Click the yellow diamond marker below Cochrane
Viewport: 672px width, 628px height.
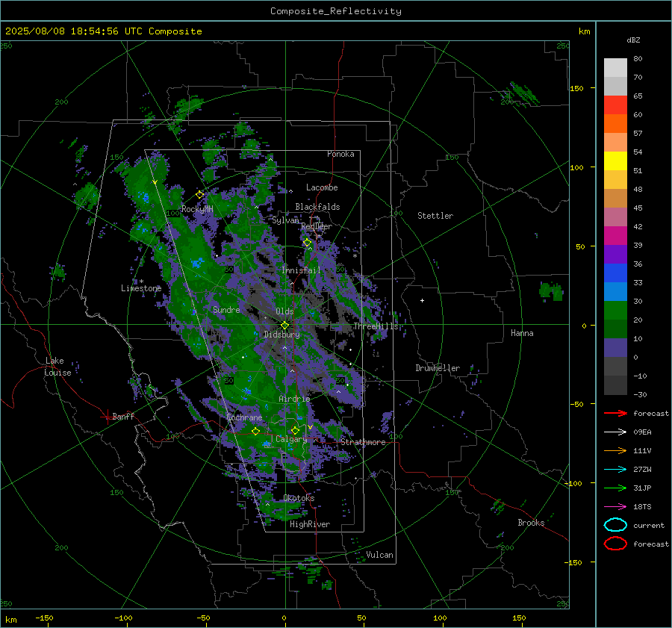[255, 431]
